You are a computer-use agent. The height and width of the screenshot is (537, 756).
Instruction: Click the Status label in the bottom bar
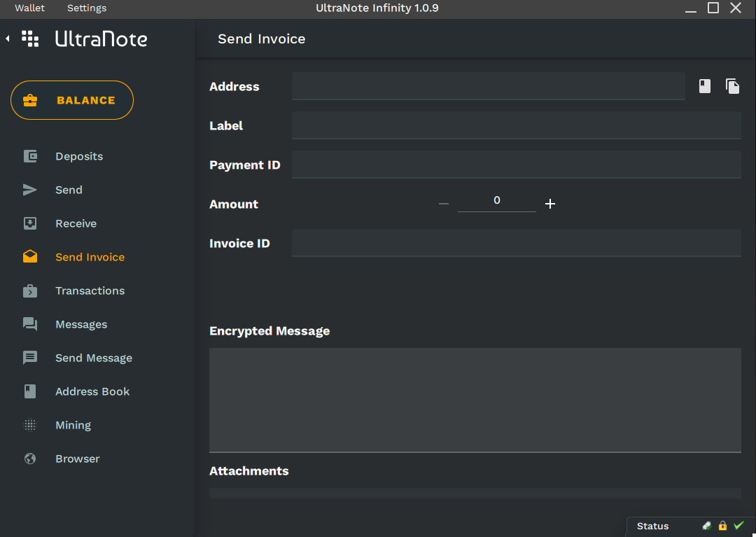pyautogui.click(x=653, y=526)
